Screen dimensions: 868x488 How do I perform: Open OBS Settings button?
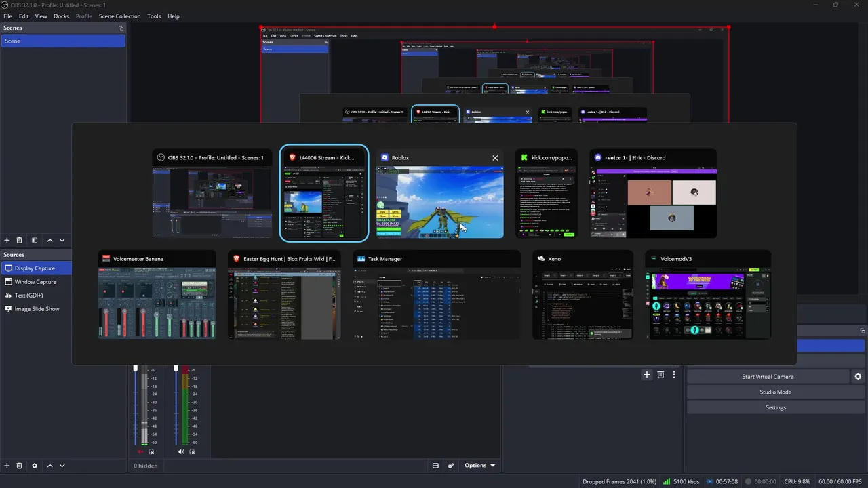pos(775,408)
